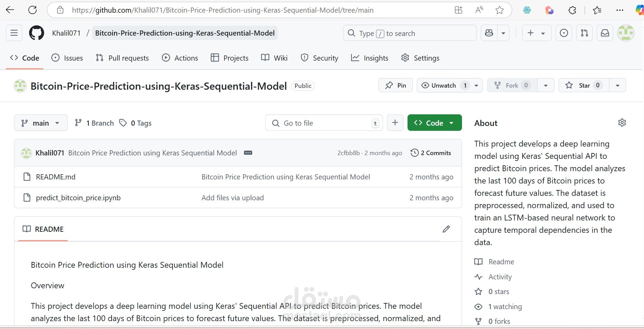Viewport: 644px width, 329px height.
Task: Switch to the Code tab
Action: (25, 58)
